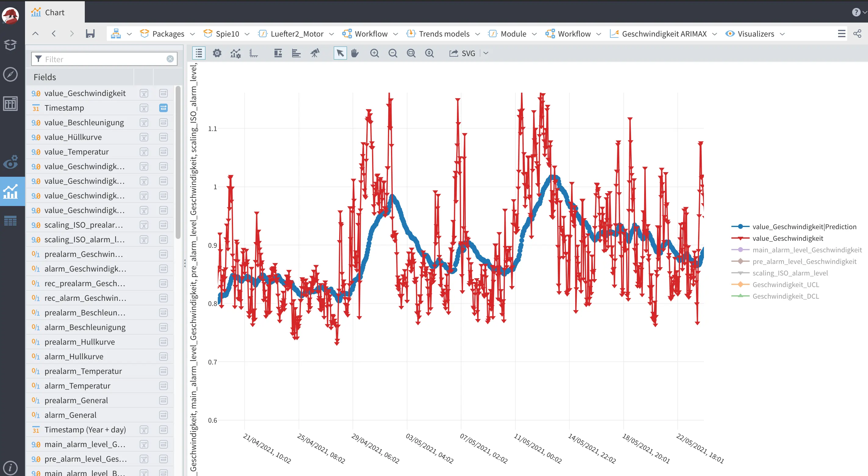Click in the Filter input field
Viewport: 868px width, 476px height.
click(x=104, y=59)
